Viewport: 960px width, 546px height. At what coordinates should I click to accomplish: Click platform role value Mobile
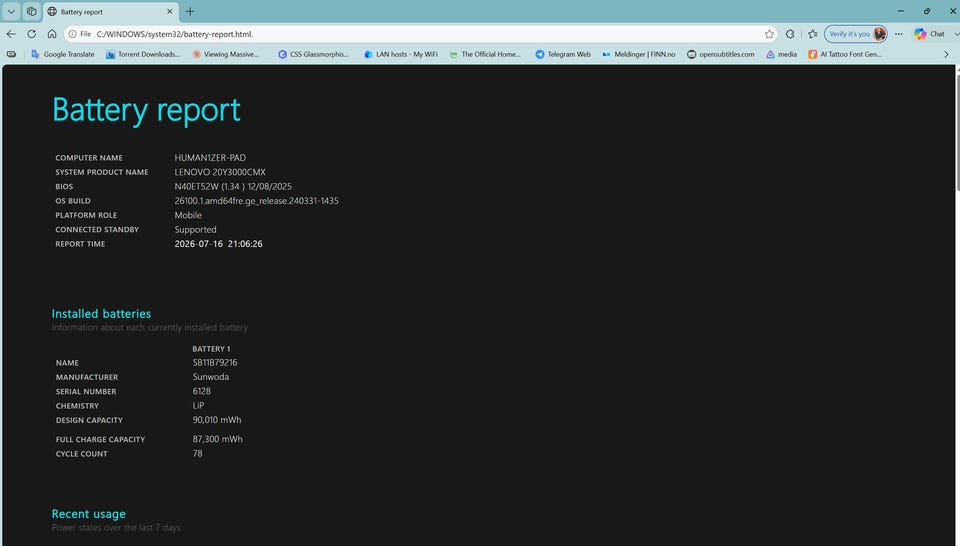pyautogui.click(x=188, y=215)
